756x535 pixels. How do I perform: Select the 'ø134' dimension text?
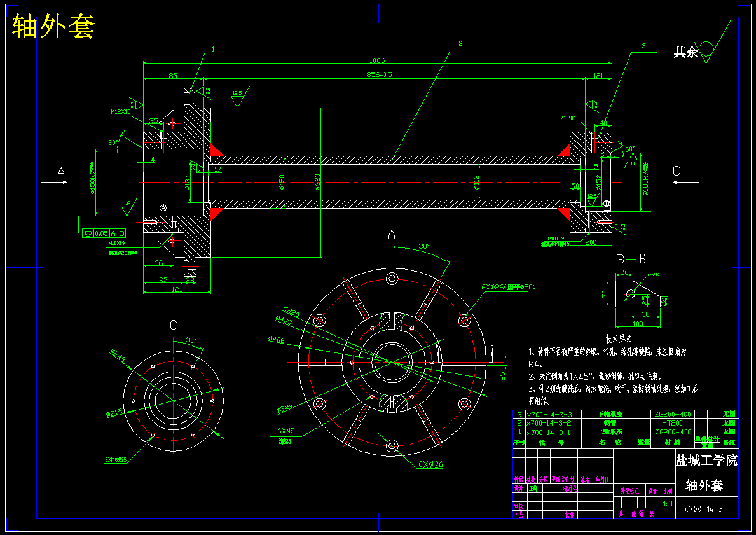point(188,183)
